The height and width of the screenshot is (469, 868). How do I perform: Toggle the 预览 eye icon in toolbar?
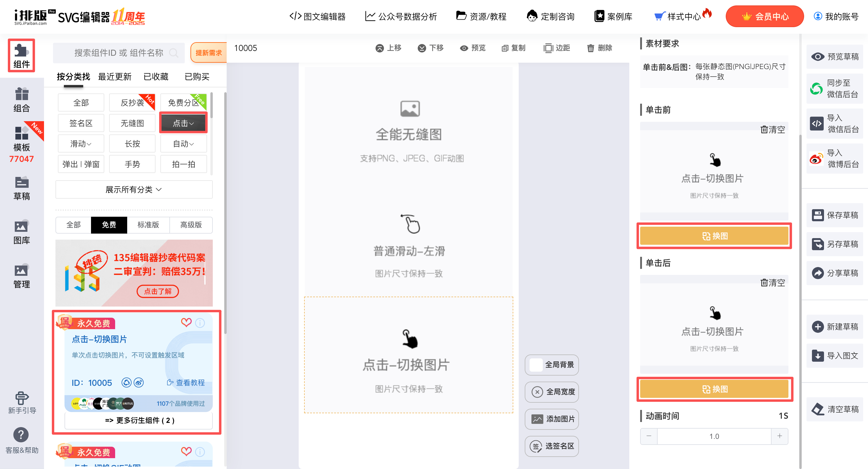click(464, 48)
